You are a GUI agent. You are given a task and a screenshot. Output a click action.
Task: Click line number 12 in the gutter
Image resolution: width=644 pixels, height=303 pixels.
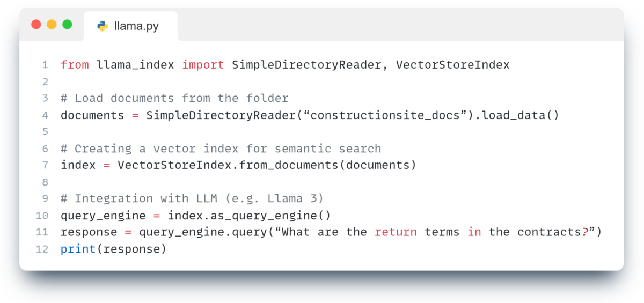pyautogui.click(x=42, y=249)
